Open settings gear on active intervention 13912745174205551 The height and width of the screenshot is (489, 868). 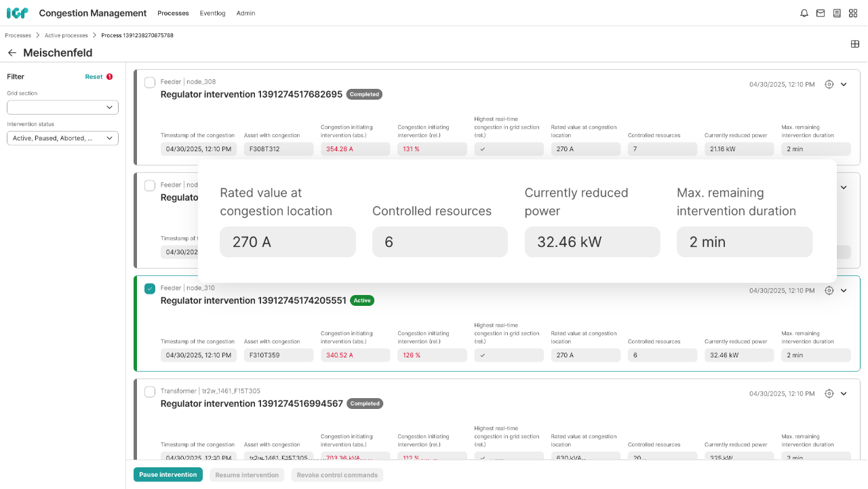pos(829,290)
